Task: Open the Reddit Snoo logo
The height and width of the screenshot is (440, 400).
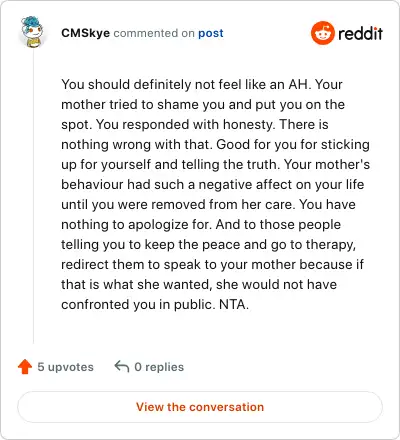Action: coord(322,33)
